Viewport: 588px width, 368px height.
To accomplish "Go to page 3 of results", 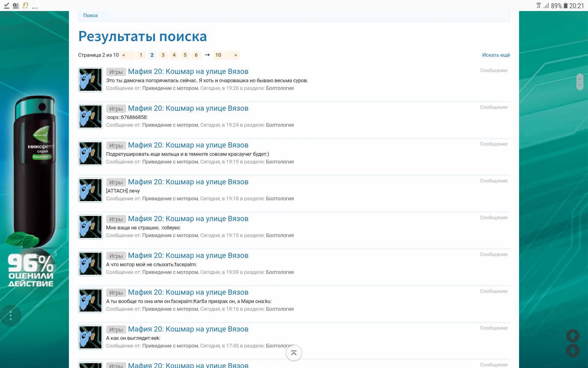I will pos(163,55).
